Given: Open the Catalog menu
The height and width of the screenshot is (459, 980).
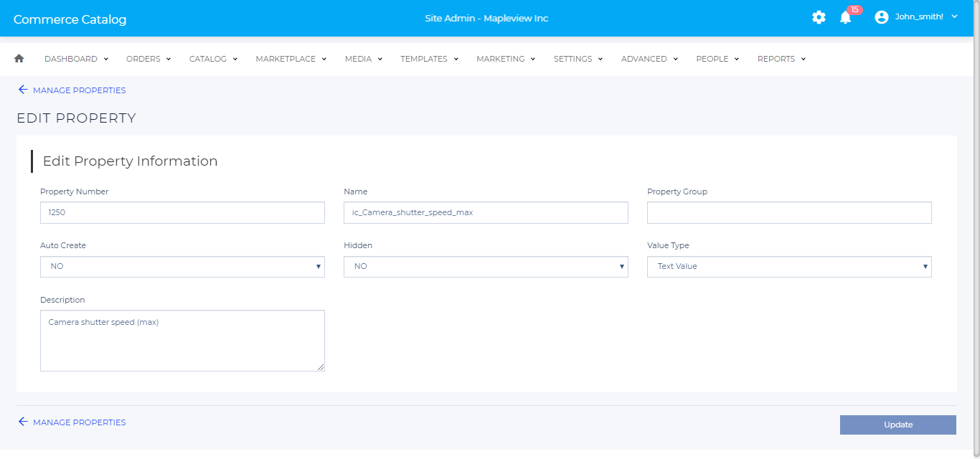Looking at the screenshot, I should point(213,59).
